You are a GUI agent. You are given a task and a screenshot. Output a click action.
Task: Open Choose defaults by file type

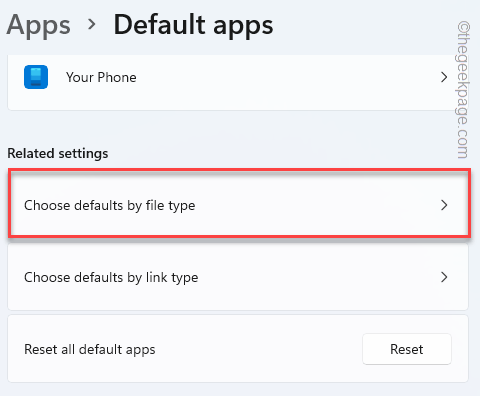pos(239,203)
